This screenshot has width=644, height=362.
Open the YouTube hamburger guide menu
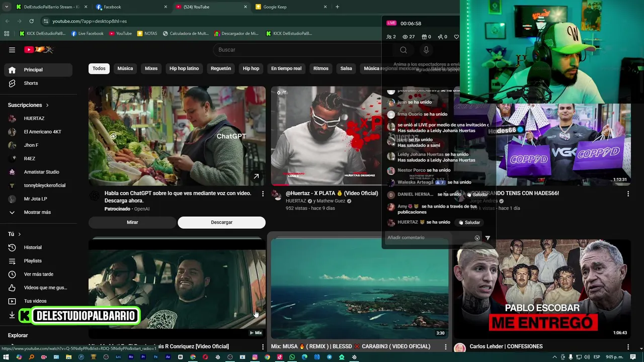(12, 50)
